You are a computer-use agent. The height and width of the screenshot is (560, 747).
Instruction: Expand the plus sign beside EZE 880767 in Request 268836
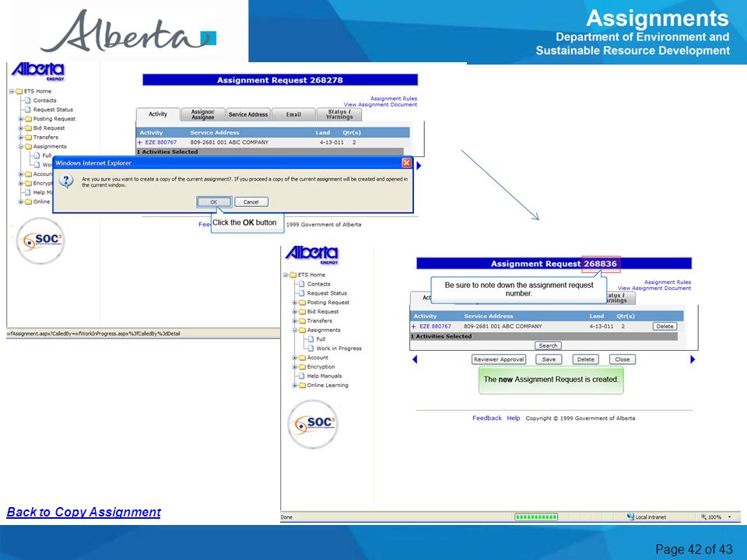pyautogui.click(x=413, y=326)
